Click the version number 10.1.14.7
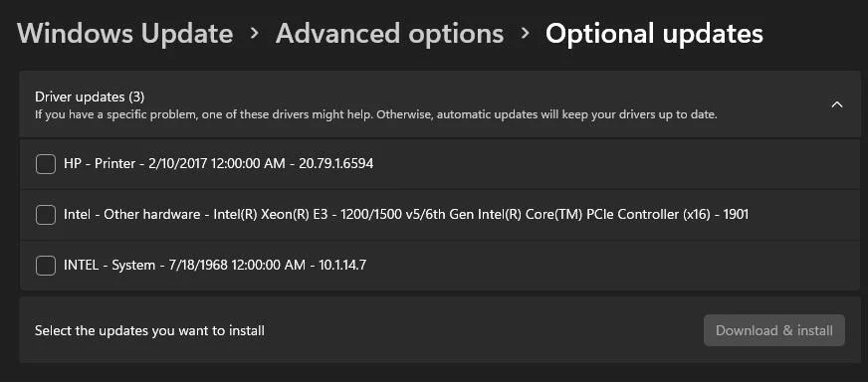 click(342, 266)
